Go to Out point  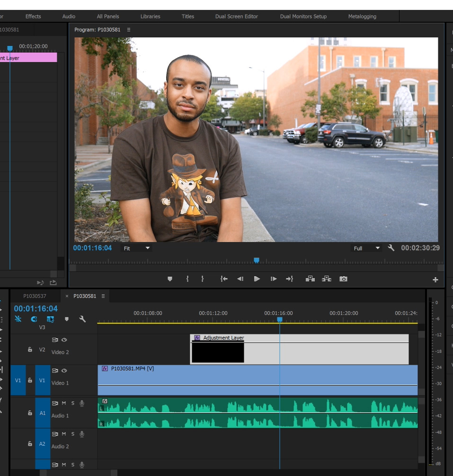(290, 278)
